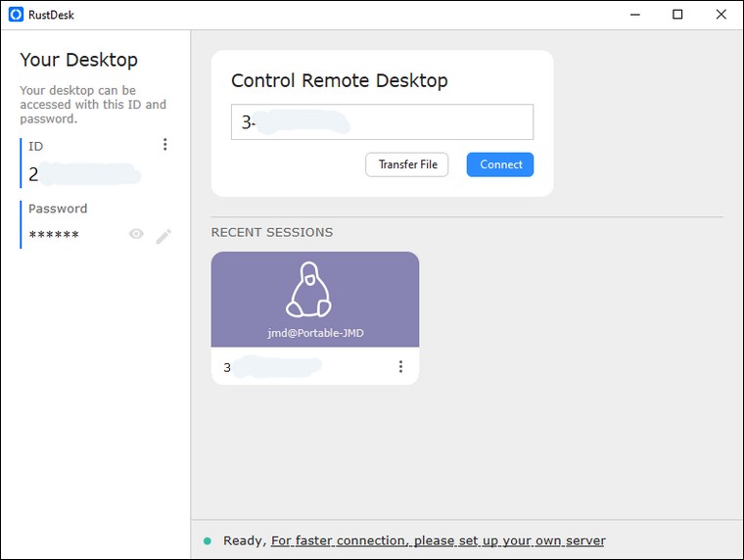The image size is (744, 560).
Task: Click the blue Connect button
Action: [500, 164]
